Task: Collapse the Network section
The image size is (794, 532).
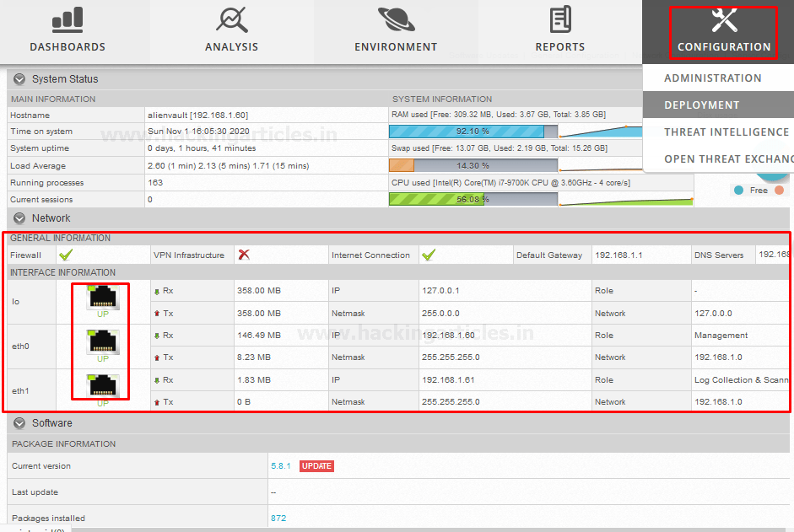Action: coord(19,218)
